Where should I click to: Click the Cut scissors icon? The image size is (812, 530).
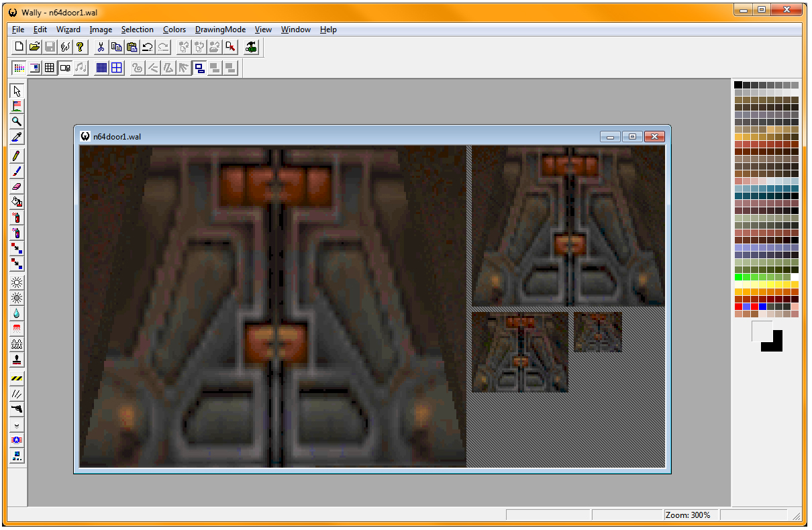[101, 47]
